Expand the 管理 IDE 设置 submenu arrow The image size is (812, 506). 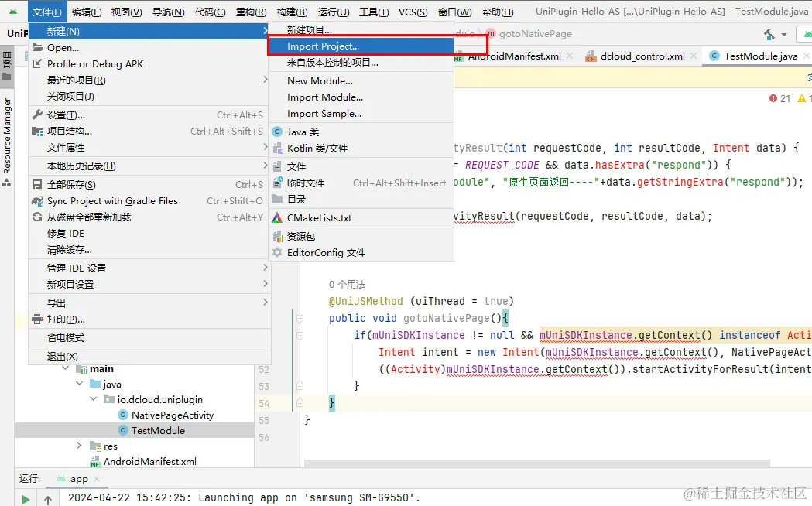[265, 268]
